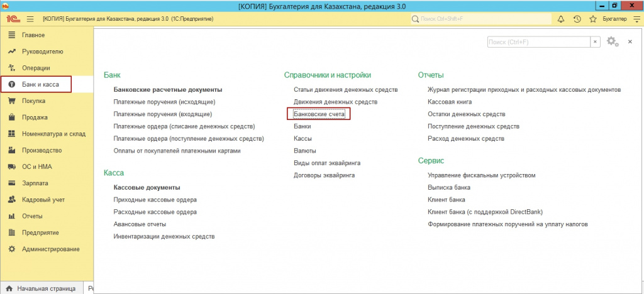This screenshot has height=294, width=644.
Task: Open Кассовая книга report
Action: coord(450,102)
